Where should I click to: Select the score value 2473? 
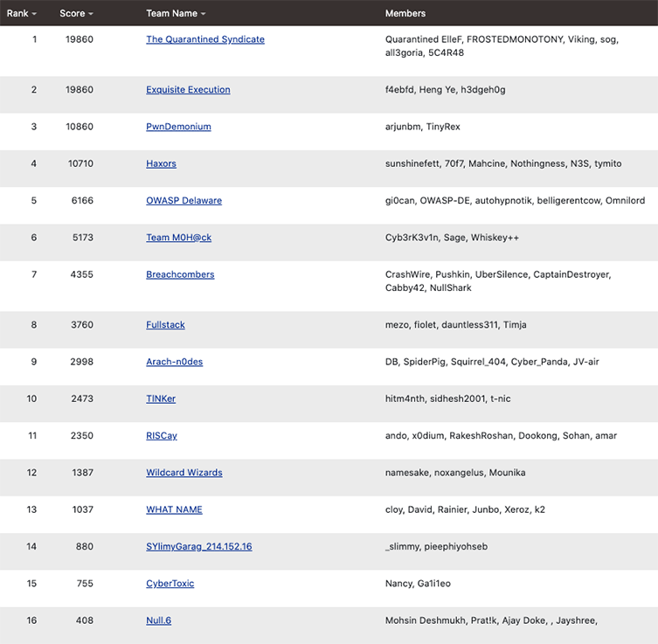click(x=82, y=398)
